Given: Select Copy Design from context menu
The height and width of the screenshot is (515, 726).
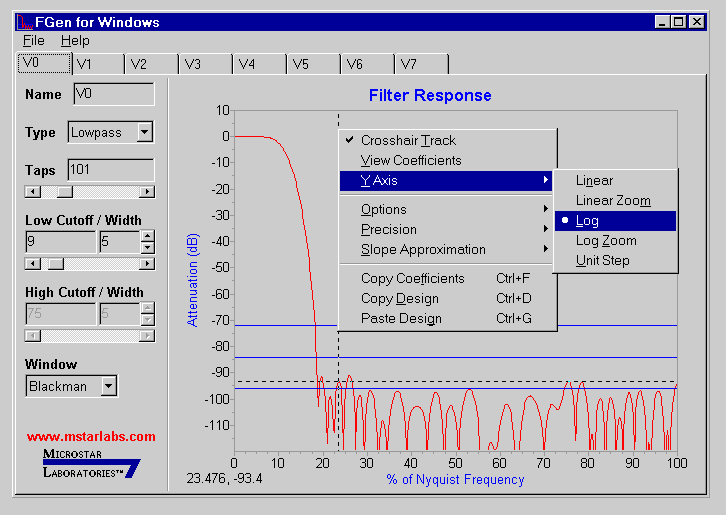Looking at the screenshot, I should (x=447, y=299).
